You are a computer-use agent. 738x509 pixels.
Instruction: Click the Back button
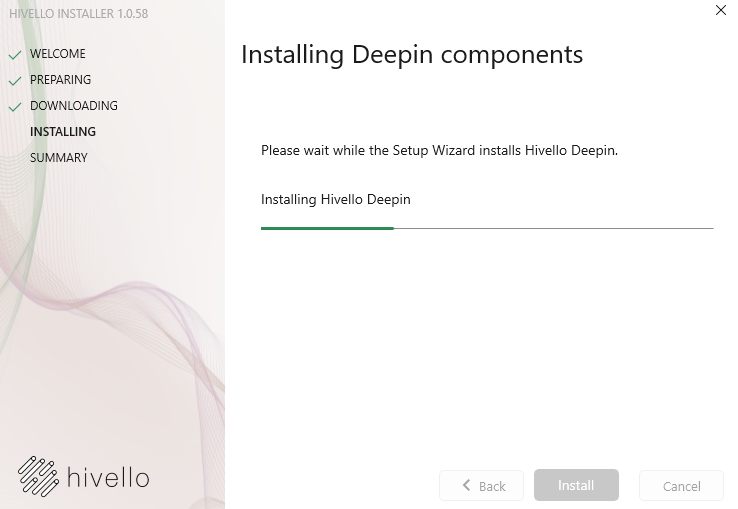tap(481, 485)
